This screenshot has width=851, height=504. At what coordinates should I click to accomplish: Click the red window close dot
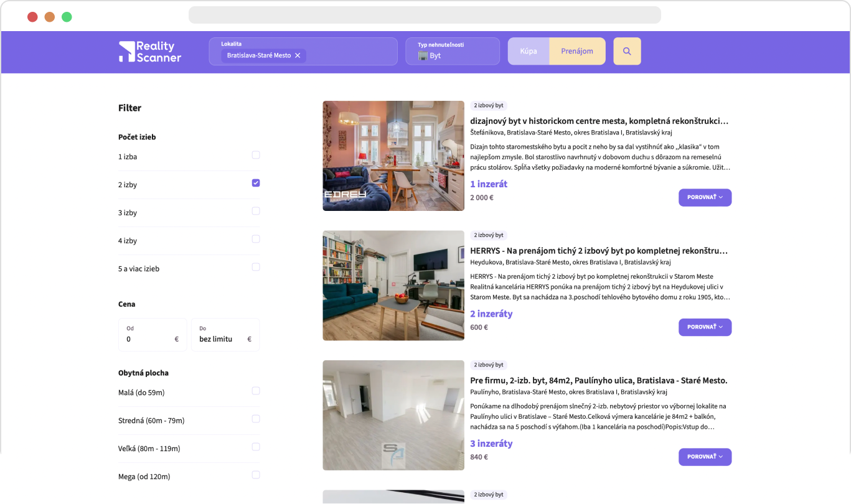(32, 17)
